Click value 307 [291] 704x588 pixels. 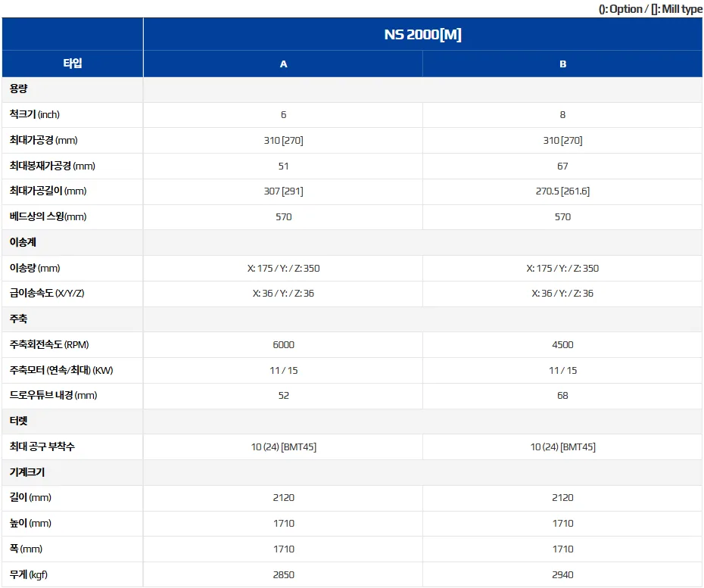(x=283, y=191)
